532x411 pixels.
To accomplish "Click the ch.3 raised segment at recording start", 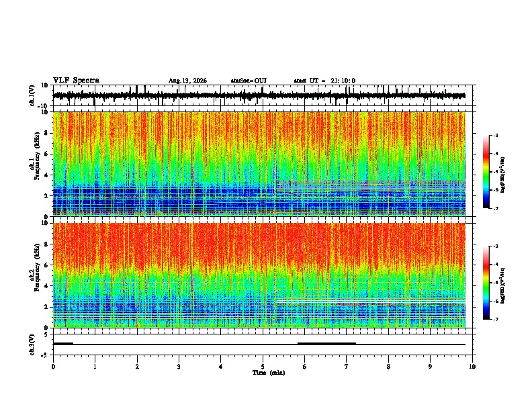I will [x=63, y=343].
